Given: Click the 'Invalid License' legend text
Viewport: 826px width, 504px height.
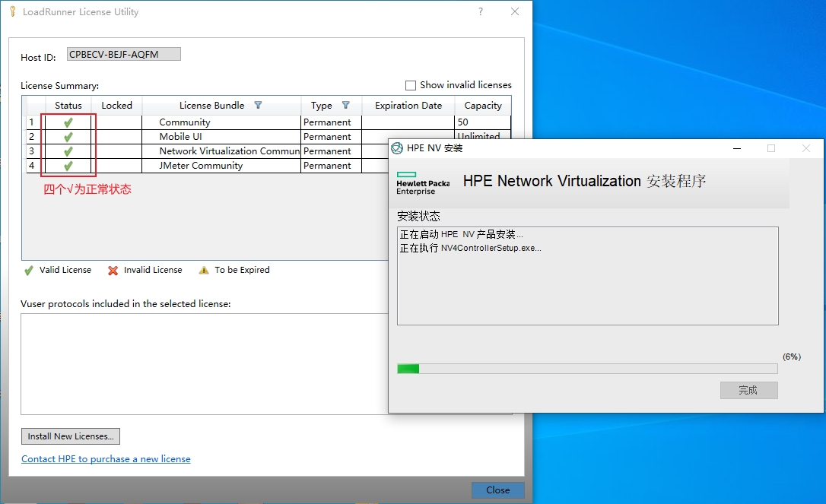Looking at the screenshot, I should (153, 270).
